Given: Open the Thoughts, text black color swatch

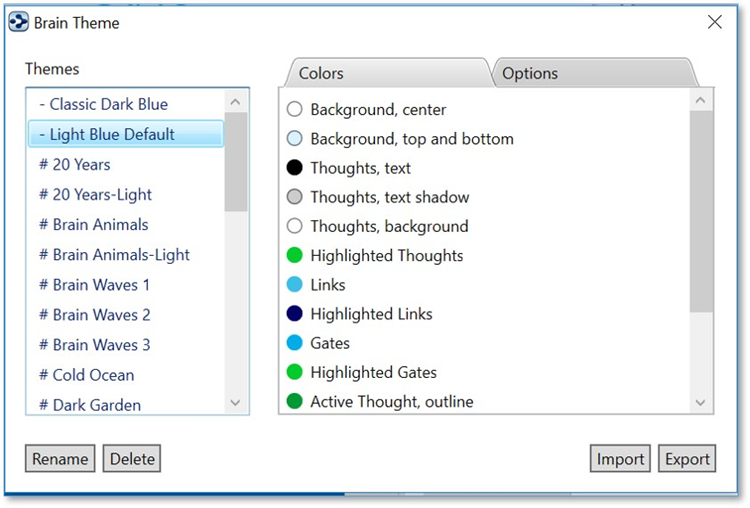Looking at the screenshot, I should click(x=294, y=168).
